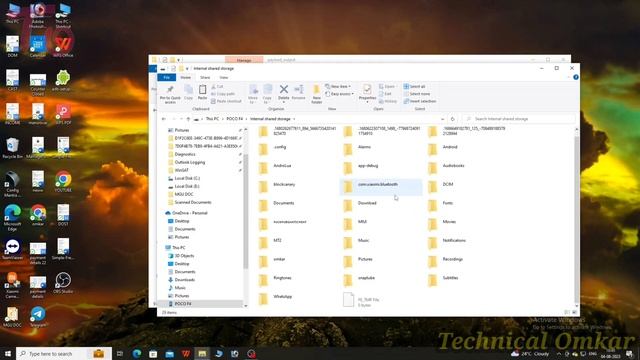Image resolution: width=640 pixels, height=360 pixels.
Task: Click Paste shortcut in Clipboard group
Action: click(x=227, y=101)
